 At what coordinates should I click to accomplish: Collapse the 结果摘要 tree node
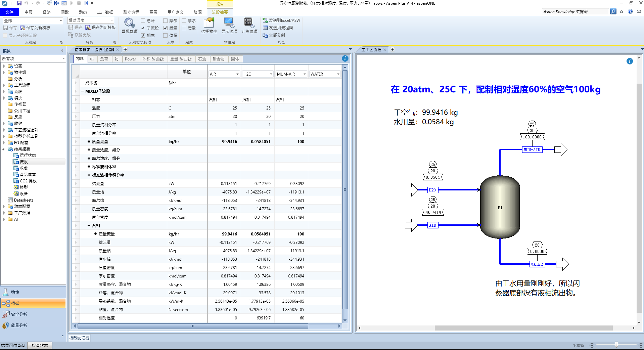[x=4, y=149]
